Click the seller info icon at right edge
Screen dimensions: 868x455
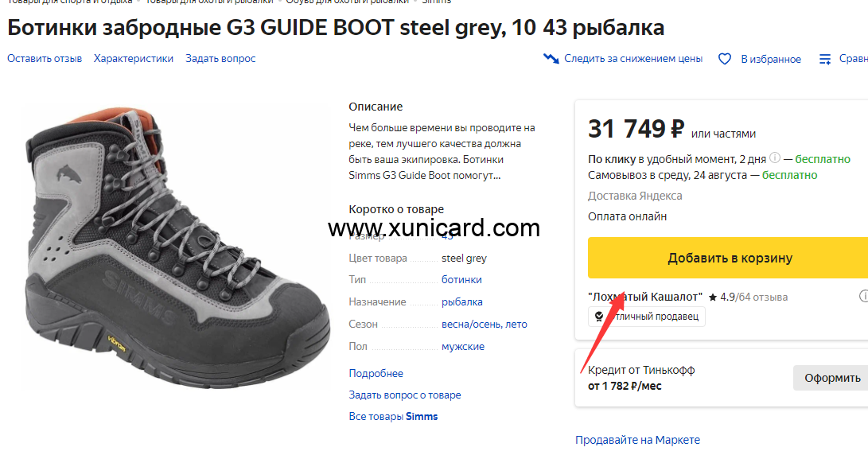coord(864,296)
